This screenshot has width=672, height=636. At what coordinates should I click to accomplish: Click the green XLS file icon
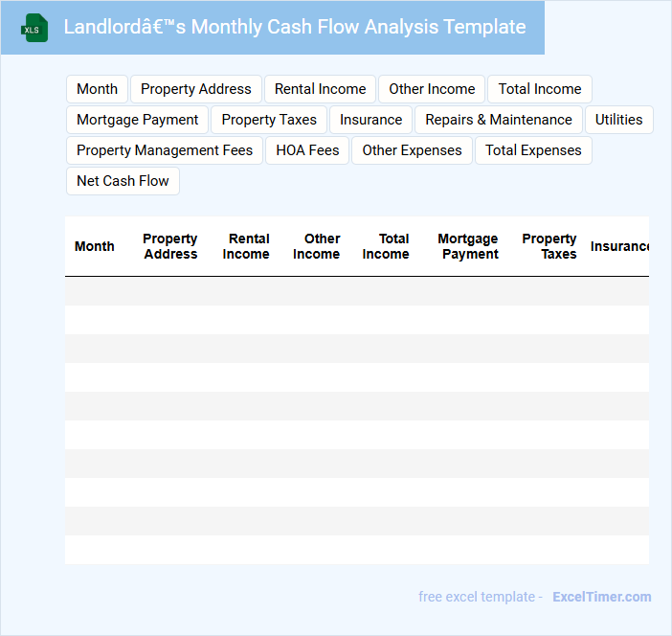point(34,28)
